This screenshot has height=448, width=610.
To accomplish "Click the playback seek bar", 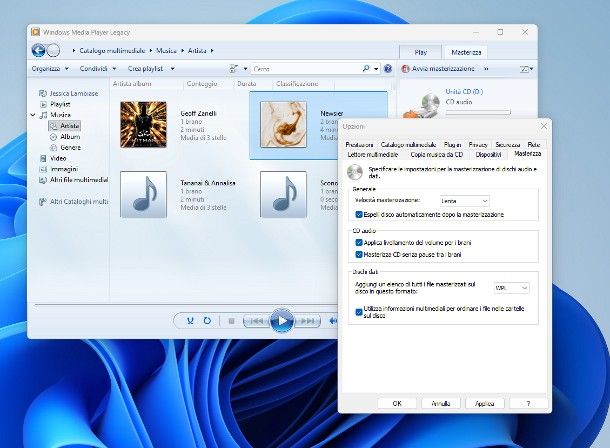I will [186, 305].
